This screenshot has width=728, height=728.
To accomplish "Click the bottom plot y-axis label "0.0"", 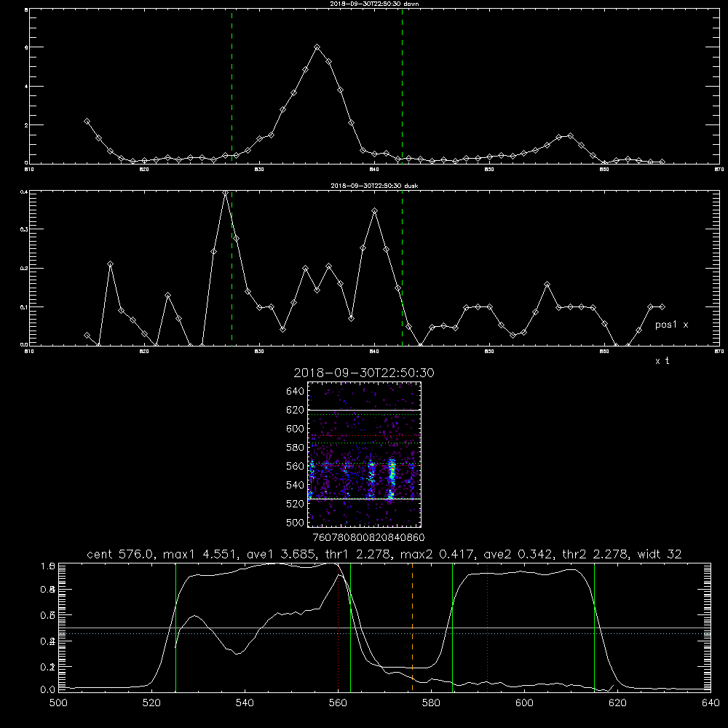I will (47, 690).
